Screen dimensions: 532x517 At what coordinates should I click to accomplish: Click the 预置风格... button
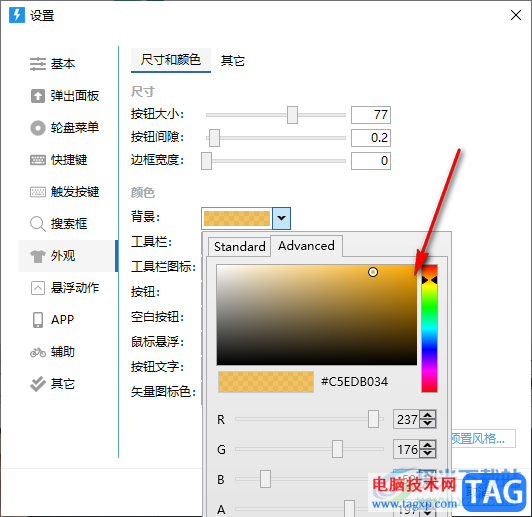(483, 439)
